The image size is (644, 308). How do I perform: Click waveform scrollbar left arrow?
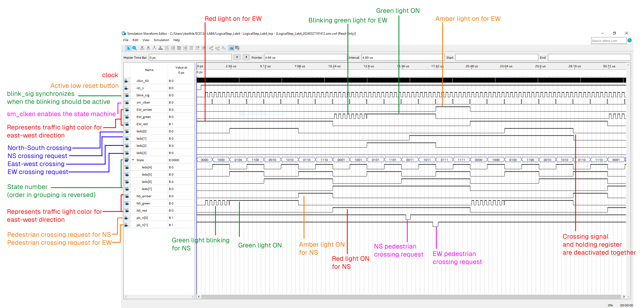coord(199,297)
